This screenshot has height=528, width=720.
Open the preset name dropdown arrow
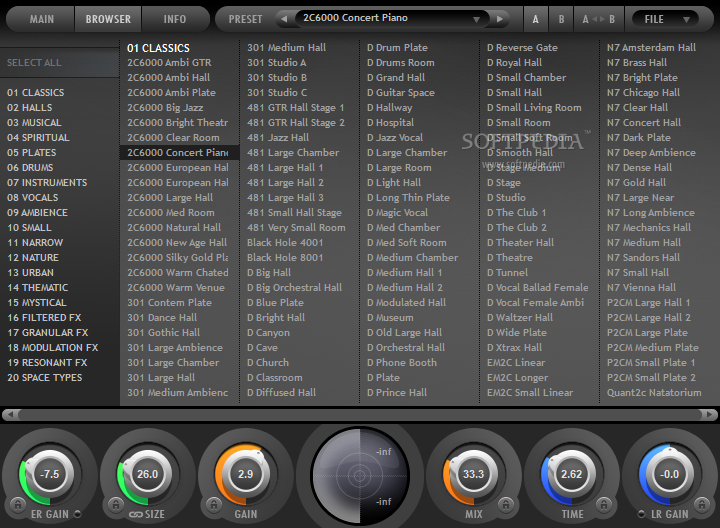(x=476, y=19)
